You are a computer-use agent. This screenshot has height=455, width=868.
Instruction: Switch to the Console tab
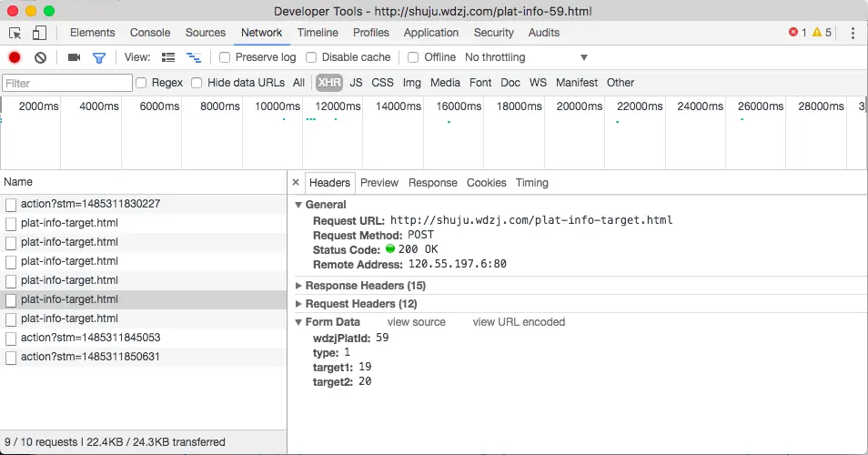150,33
